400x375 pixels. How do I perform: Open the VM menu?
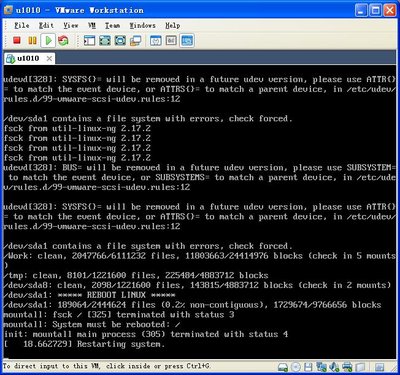pyautogui.click(x=92, y=25)
